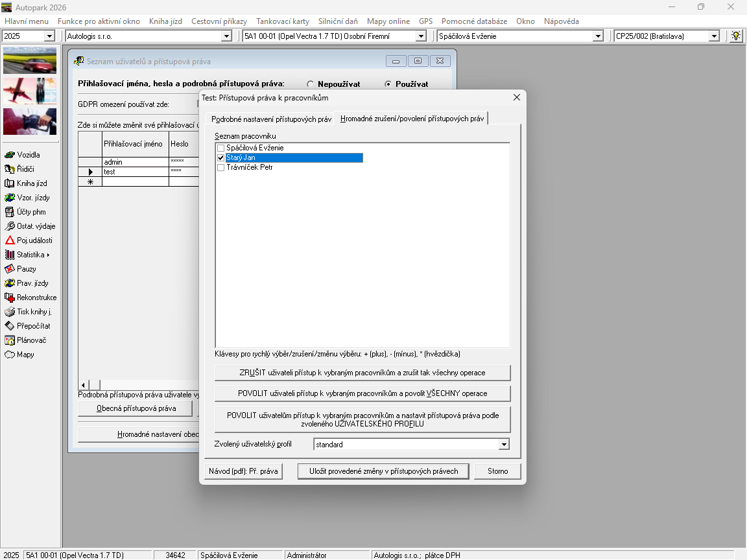Tick the Trávníček Petr checkbox
747x560 pixels.
click(x=220, y=167)
